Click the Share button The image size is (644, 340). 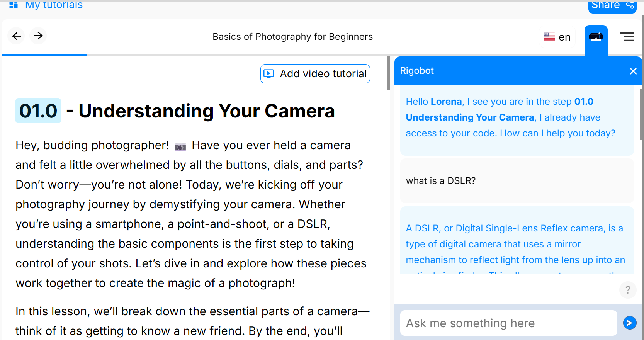click(606, 5)
